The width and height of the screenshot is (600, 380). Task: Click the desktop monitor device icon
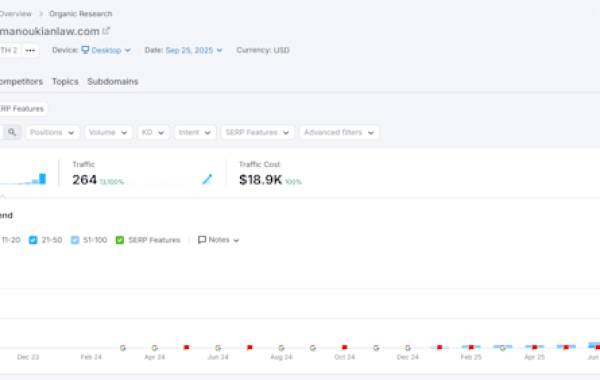(85, 50)
